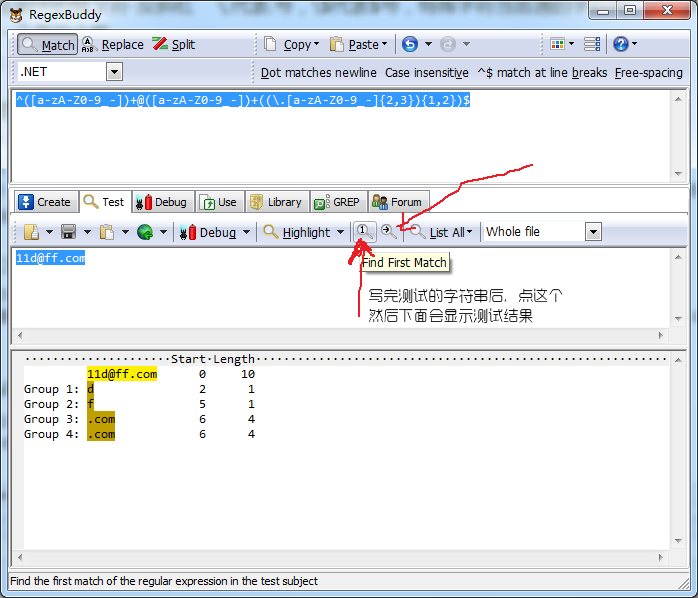698x598 pixels.
Task: Click the List All button
Action: [x=441, y=232]
